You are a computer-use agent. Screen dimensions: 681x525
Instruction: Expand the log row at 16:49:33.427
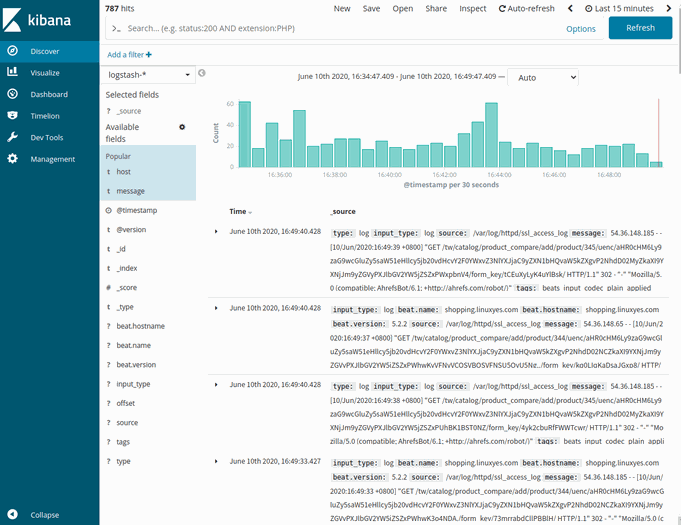pyautogui.click(x=216, y=461)
